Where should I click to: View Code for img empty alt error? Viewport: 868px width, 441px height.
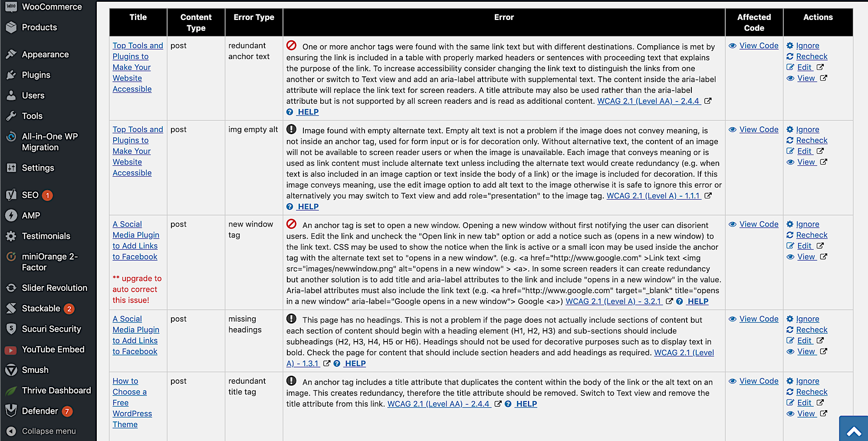pyautogui.click(x=759, y=129)
